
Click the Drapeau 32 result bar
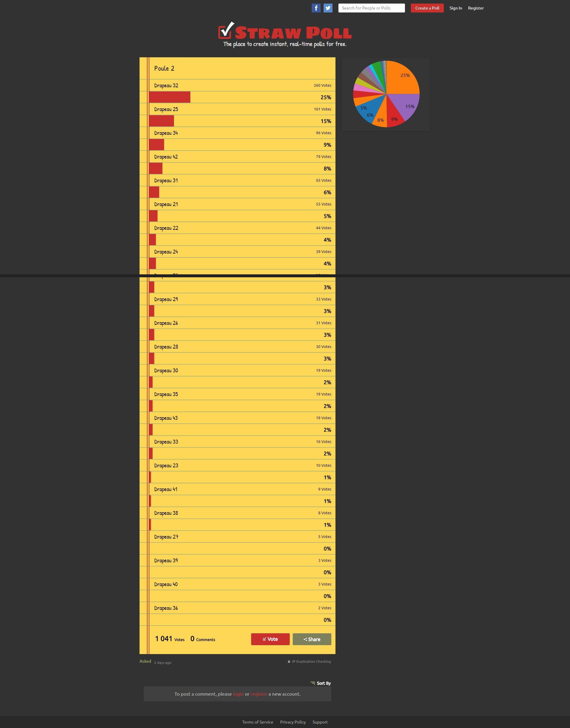click(170, 97)
